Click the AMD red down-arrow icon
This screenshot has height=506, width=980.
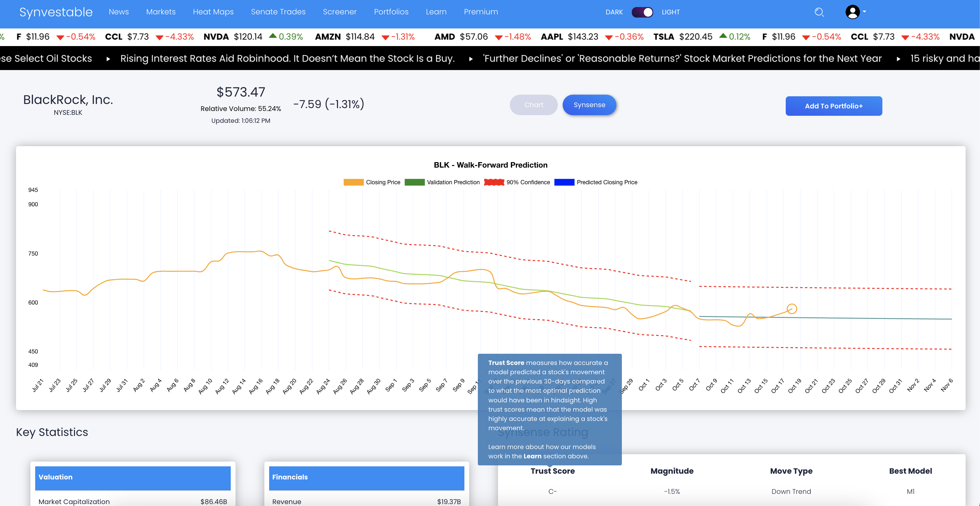click(x=498, y=38)
